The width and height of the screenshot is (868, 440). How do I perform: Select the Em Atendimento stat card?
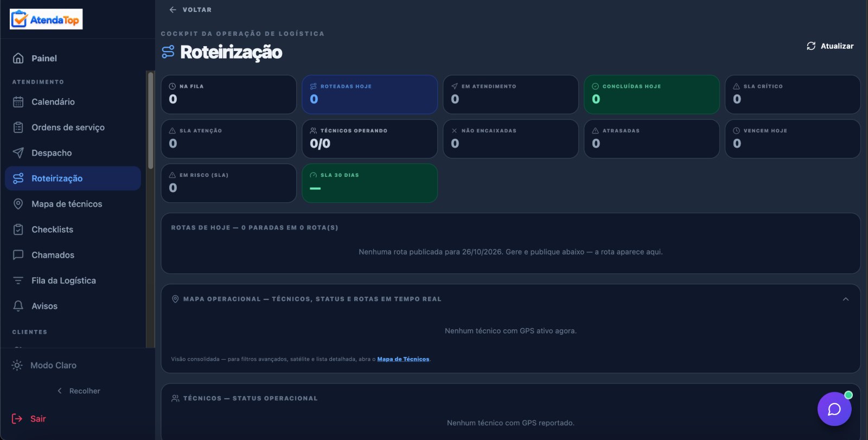pos(510,94)
